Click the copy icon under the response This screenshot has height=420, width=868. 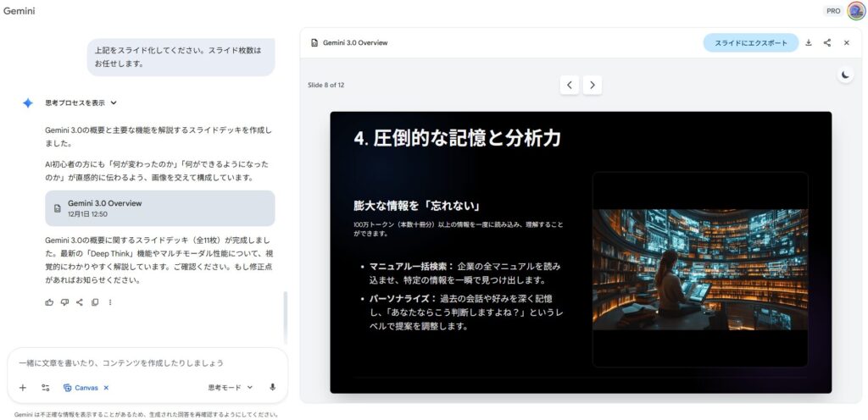[x=95, y=302]
